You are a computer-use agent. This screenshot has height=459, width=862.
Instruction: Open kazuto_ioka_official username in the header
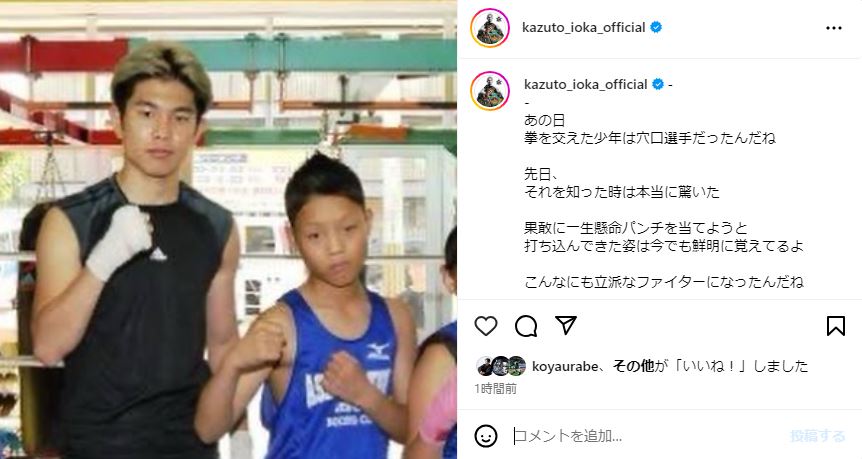coord(584,27)
